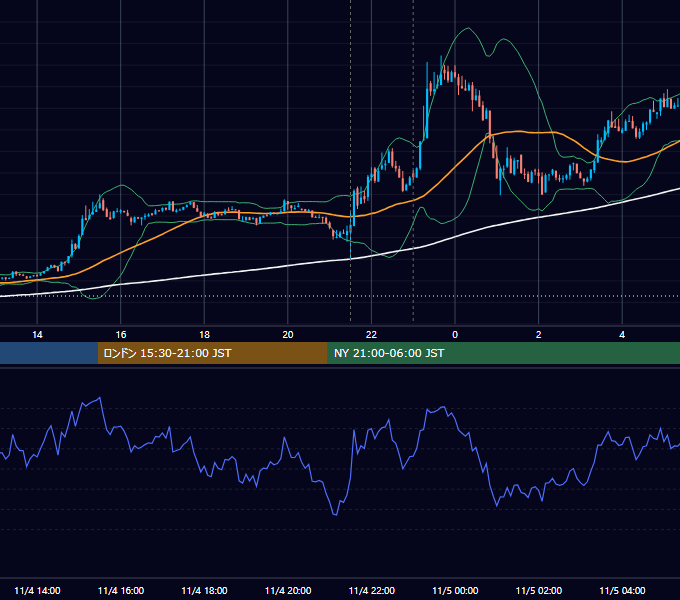Click the blue session band before ロンドン
Viewport: 680px width, 600px height.
(x=49, y=353)
